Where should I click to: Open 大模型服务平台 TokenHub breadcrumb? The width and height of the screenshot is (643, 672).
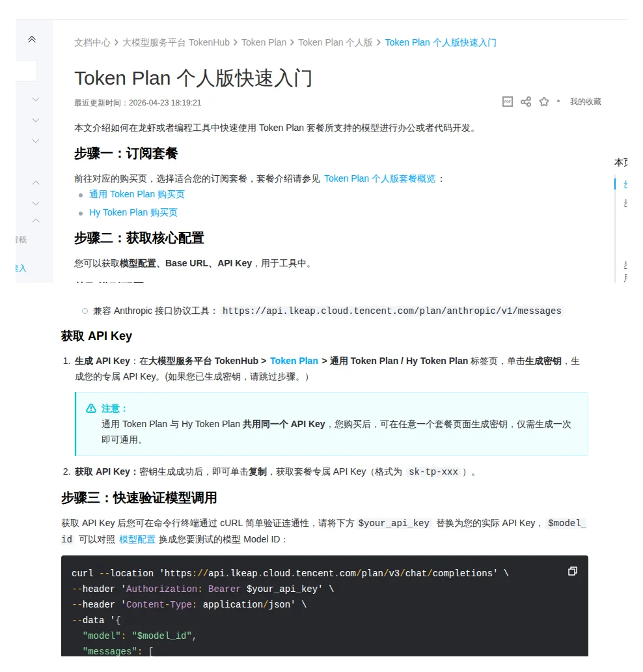click(176, 42)
